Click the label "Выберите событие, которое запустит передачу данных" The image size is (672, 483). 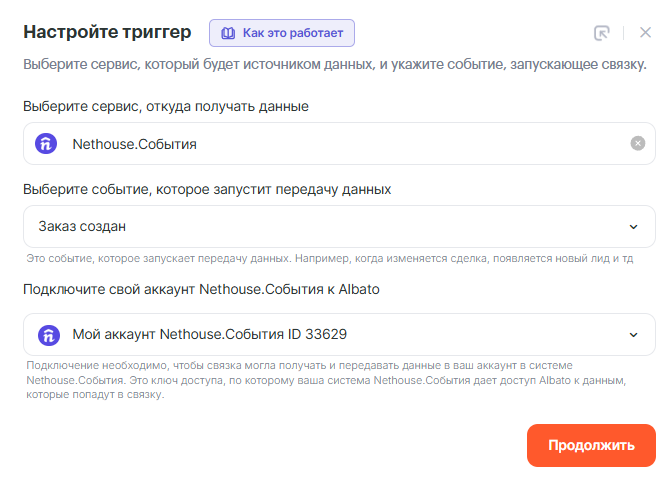[x=207, y=188]
